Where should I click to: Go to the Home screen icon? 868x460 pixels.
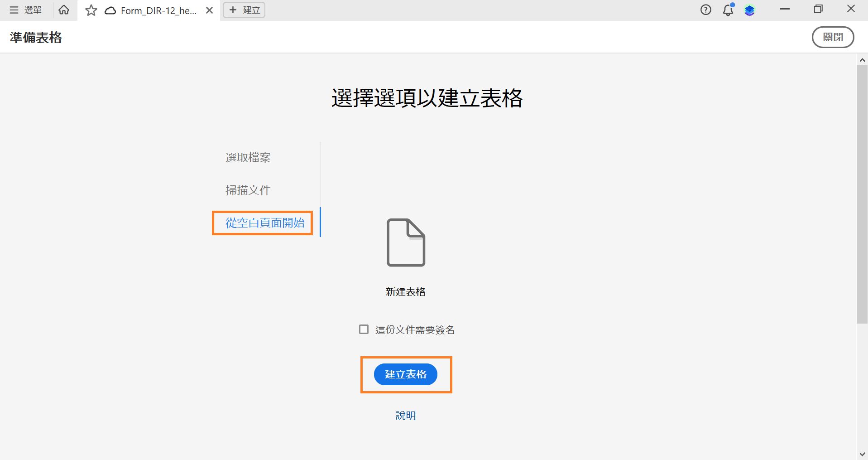click(x=63, y=10)
